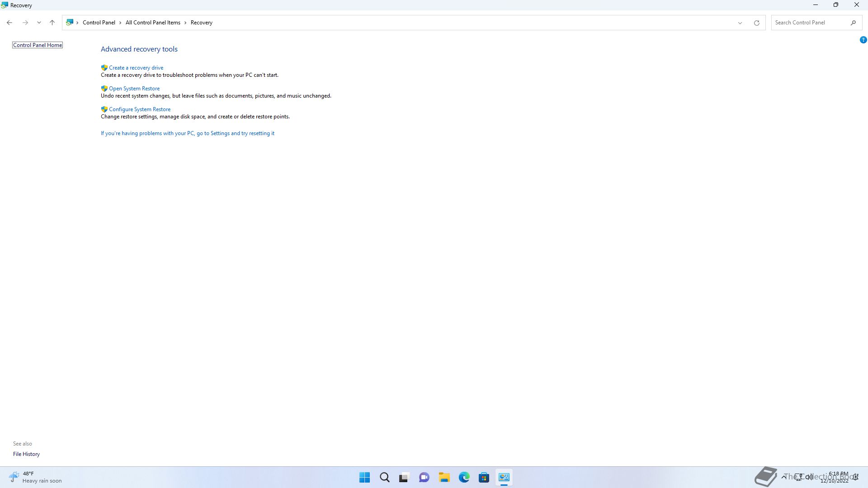Click Configure System Restore link

click(x=139, y=109)
